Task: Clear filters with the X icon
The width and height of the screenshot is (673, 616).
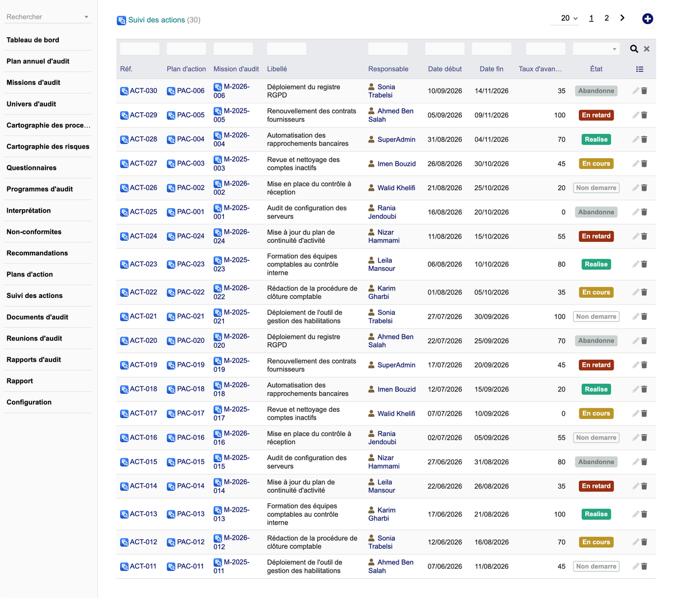Action: pos(647,49)
